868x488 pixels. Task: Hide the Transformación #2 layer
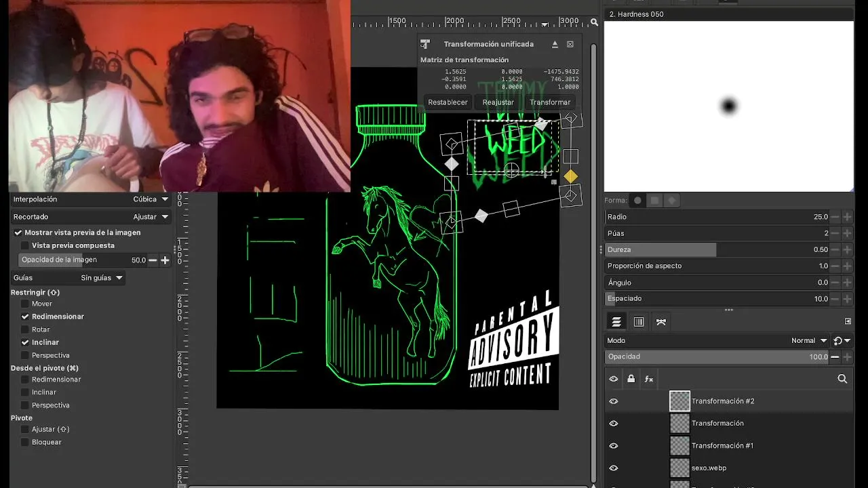pos(614,401)
